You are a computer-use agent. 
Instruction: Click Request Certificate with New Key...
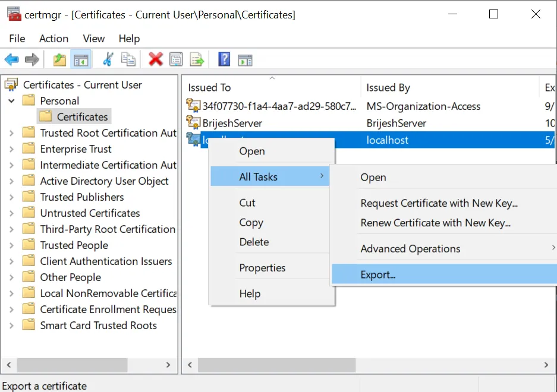[x=439, y=203]
